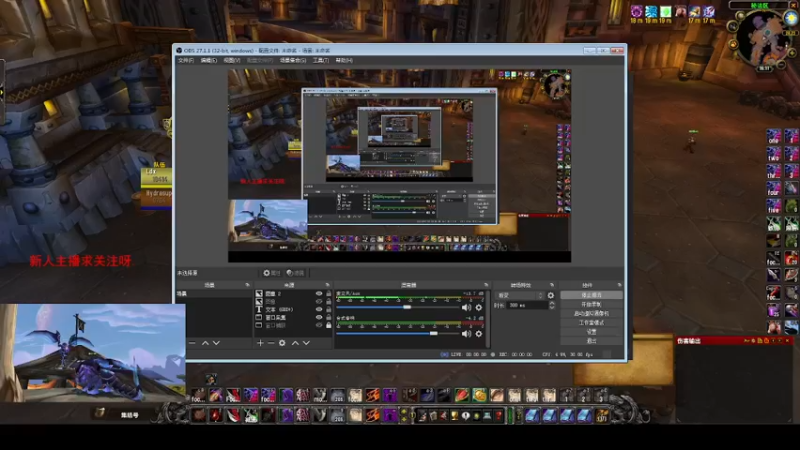Open the 文件(F) menu
The height and width of the screenshot is (450, 800).
(x=186, y=60)
